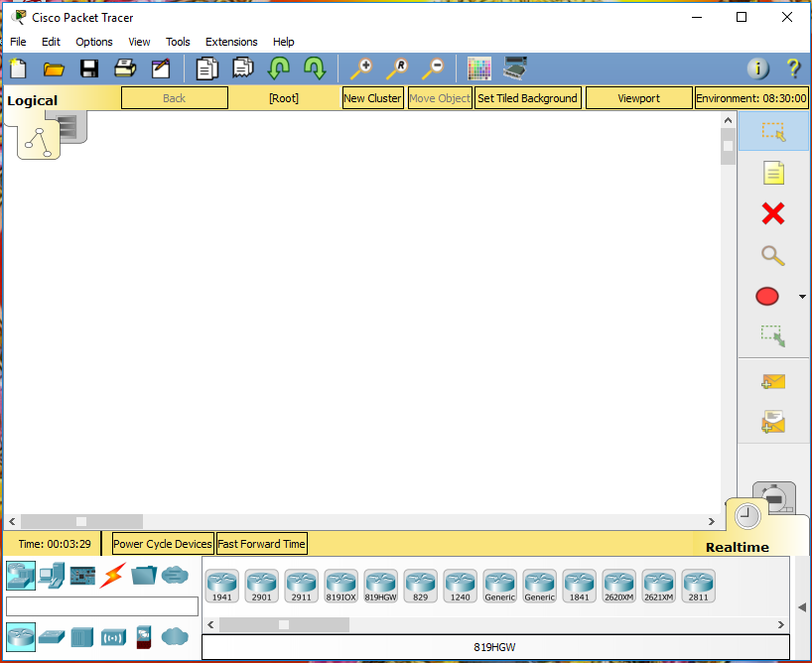Screen dimensions: 812x663
Task: Select the Delete tool in the right toolbar
Action: point(772,213)
